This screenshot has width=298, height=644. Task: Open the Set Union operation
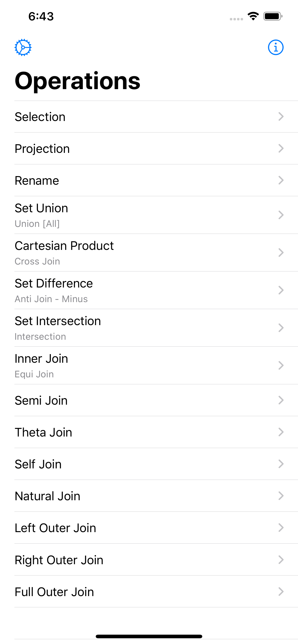pos(149,215)
